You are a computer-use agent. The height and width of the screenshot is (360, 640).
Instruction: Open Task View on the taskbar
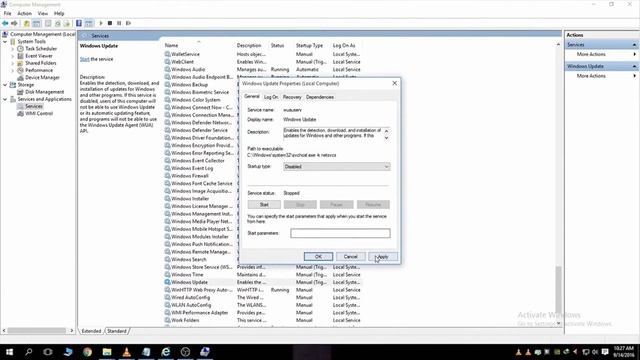coord(48,352)
